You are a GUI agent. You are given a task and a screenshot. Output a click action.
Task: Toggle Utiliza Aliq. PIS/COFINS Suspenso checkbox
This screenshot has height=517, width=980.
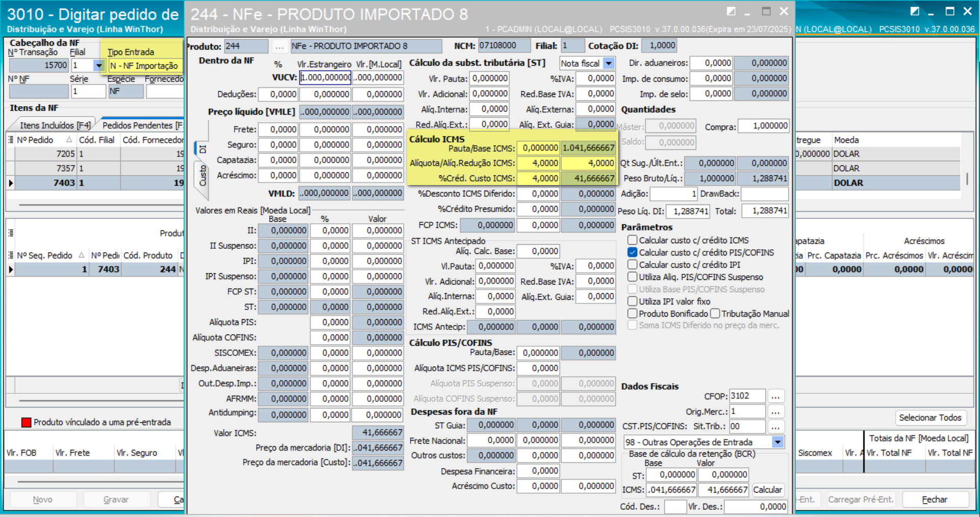(x=633, y=277)
